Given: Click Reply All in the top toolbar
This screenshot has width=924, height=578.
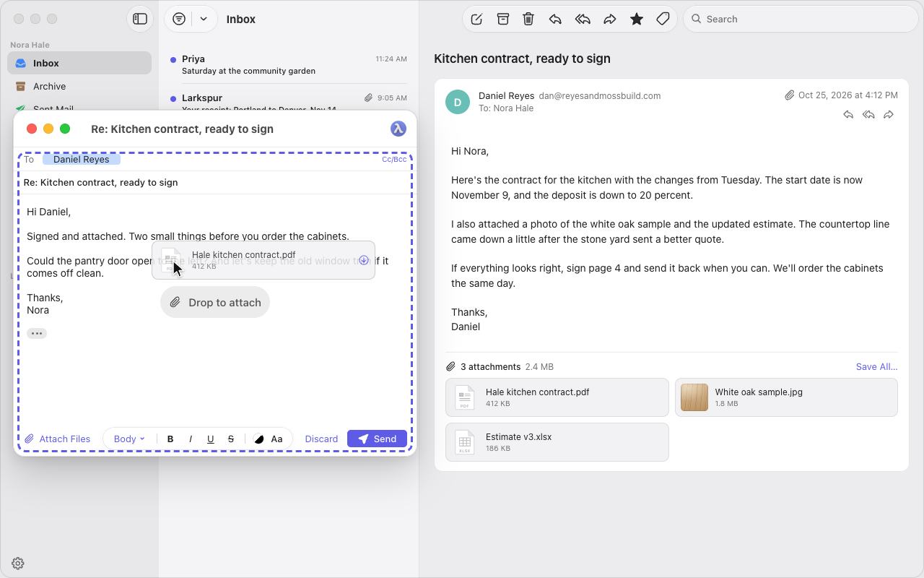Looking at the screenshot, I should click(583, 20).
